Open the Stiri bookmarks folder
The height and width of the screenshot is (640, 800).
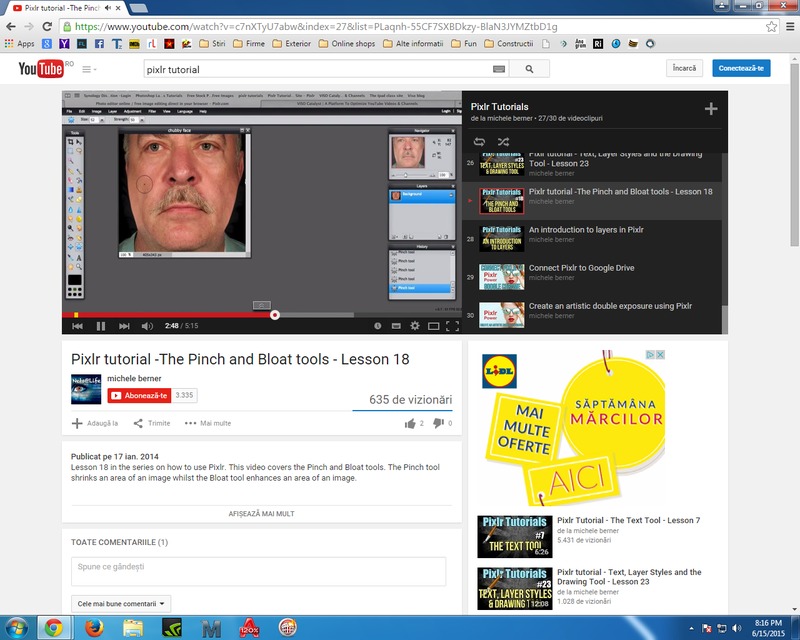pyautogui.click(x=212, y=44)
